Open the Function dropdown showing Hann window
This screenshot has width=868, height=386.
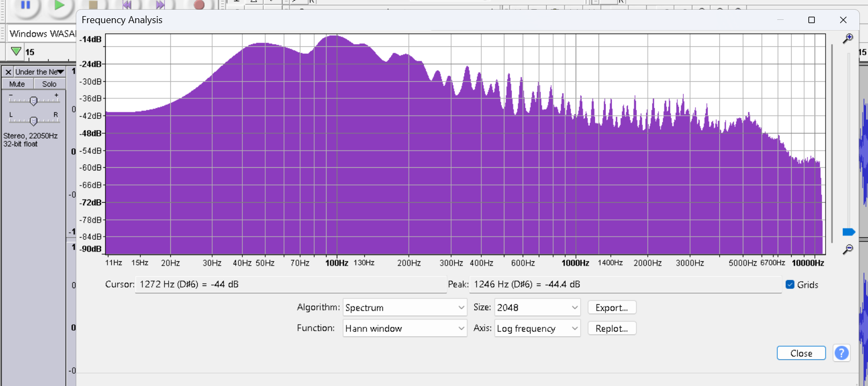click(x=404, y=328)
